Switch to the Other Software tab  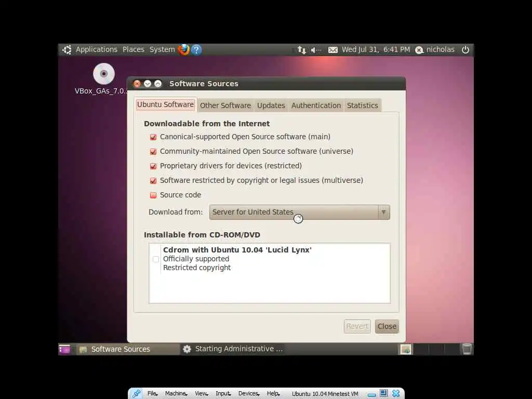click(225, 105)
